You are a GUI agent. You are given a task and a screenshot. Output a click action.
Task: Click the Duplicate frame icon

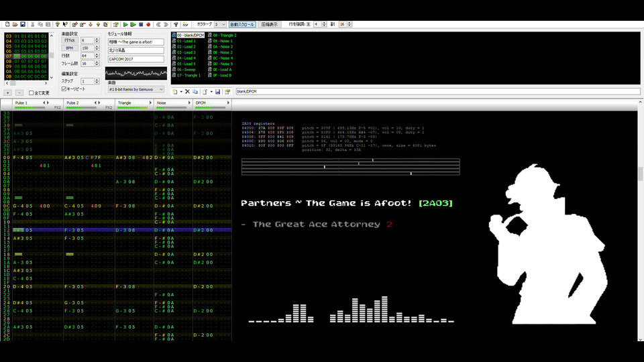coord(106,25)
